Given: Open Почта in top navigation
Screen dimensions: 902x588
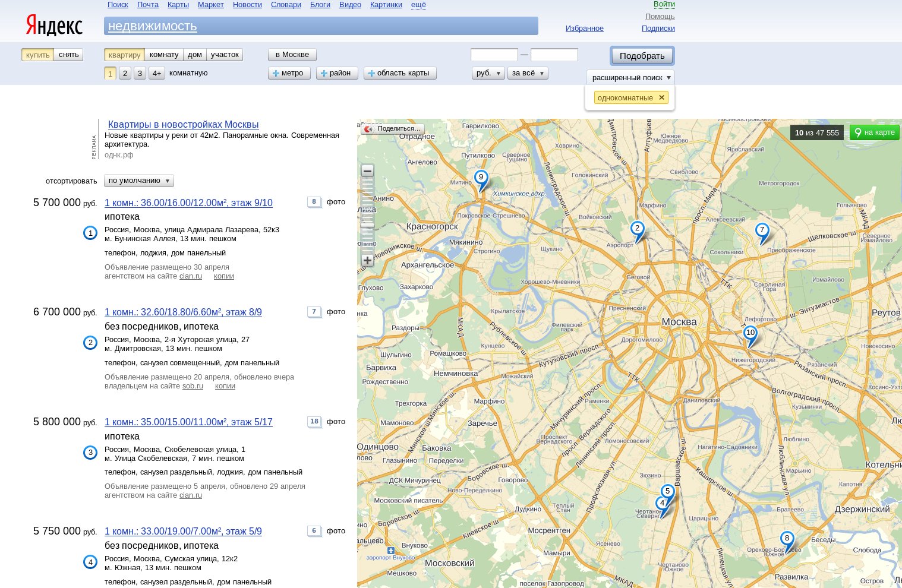Looking at the screenshot, I should tap(148, 5).
